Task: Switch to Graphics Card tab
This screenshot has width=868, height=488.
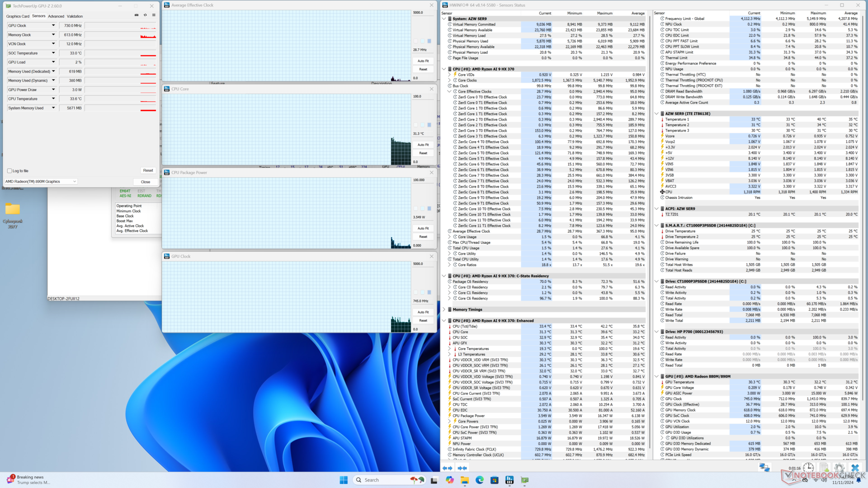Action: click(x=18, y=16)
